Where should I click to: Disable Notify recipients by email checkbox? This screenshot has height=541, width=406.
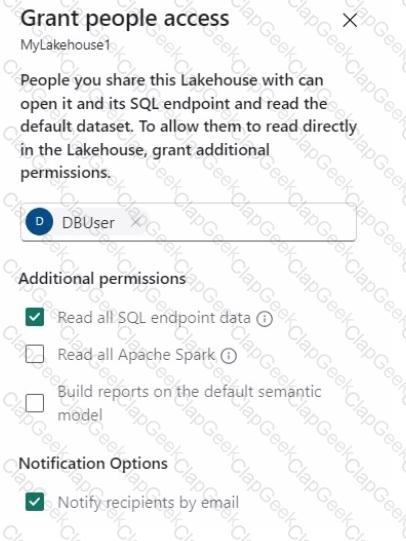click(x=34, y=501)
